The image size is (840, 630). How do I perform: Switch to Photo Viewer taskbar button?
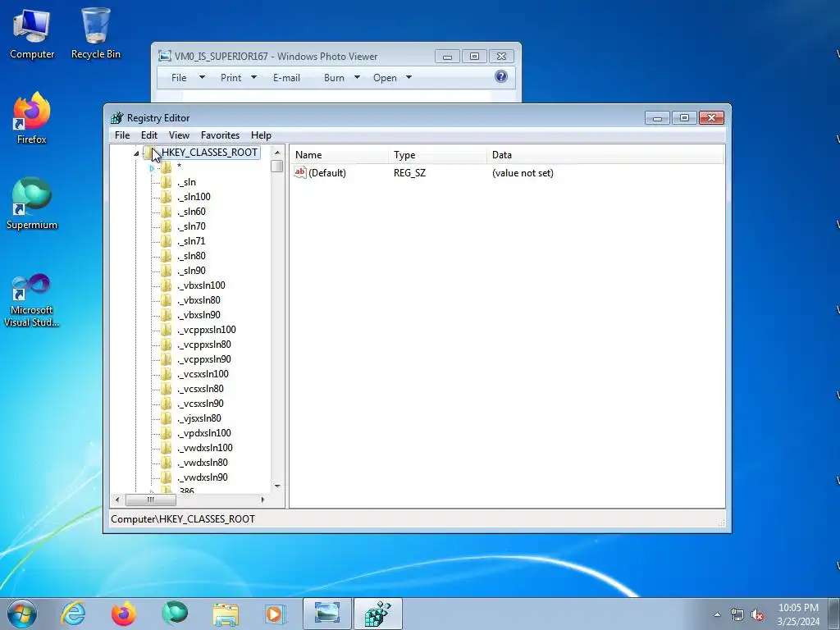327,614
